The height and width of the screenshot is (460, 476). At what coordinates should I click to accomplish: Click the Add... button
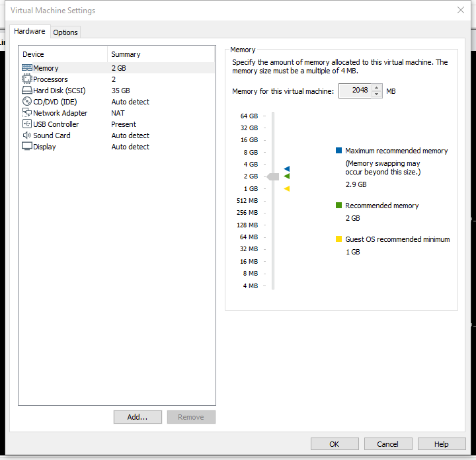138,417
